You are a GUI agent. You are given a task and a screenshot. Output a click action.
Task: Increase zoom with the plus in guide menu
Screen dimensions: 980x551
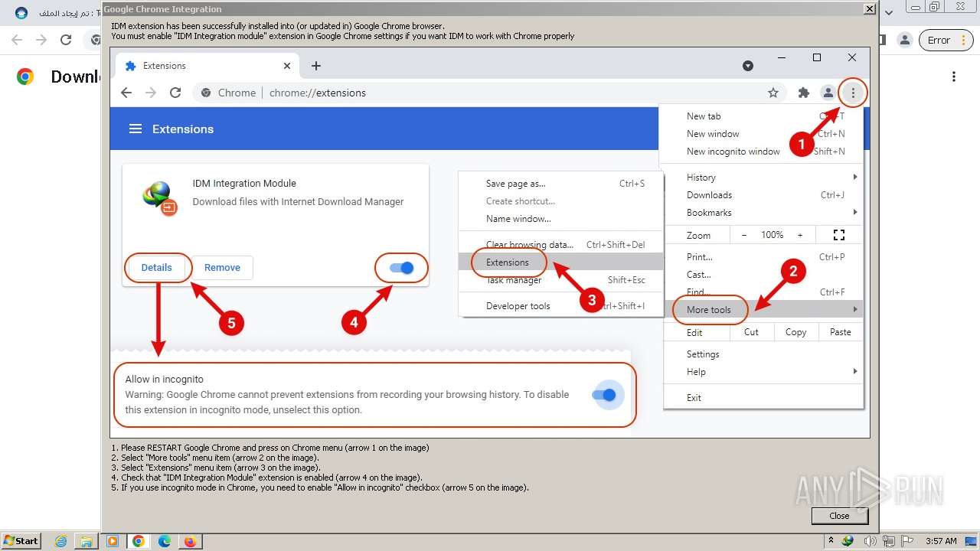coord(800,235)
